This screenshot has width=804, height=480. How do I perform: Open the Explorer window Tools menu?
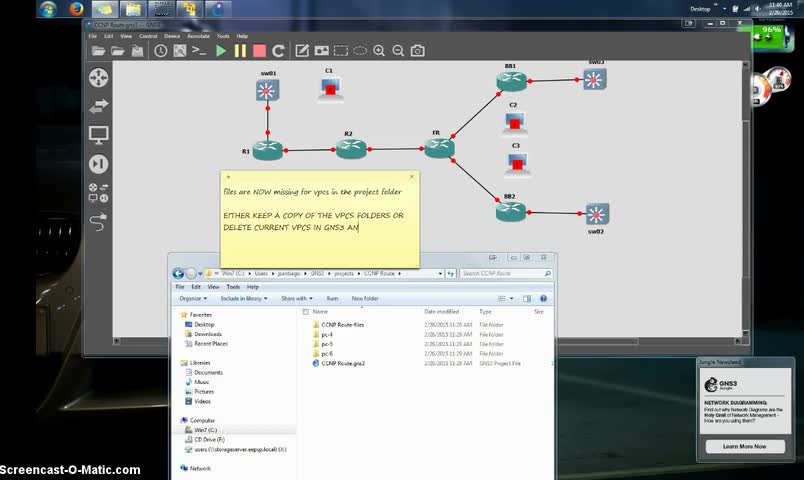[233, 287]
